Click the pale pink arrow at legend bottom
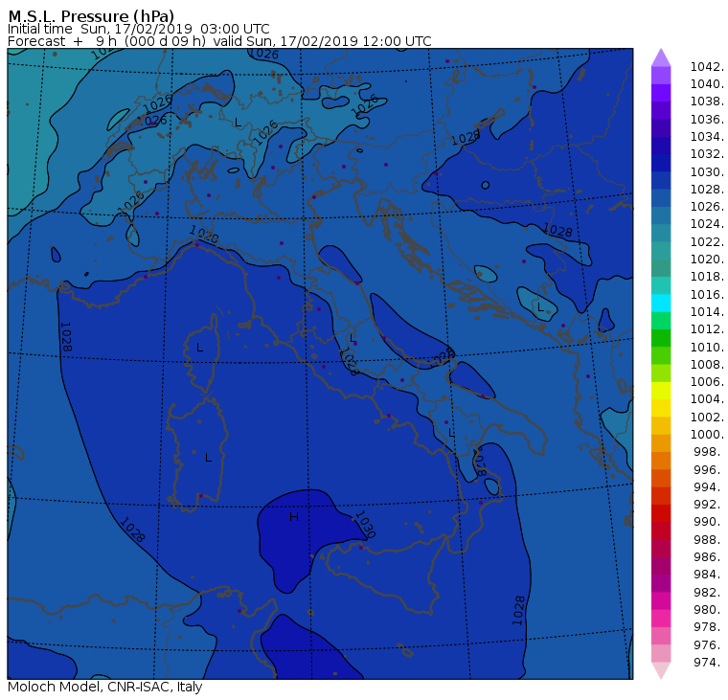 tap(661, 670)
